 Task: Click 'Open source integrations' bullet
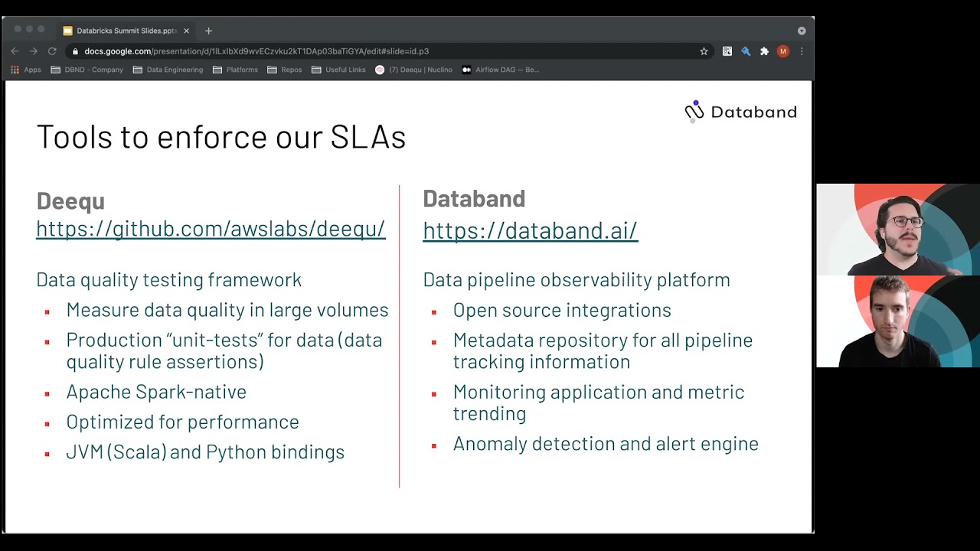562,310
